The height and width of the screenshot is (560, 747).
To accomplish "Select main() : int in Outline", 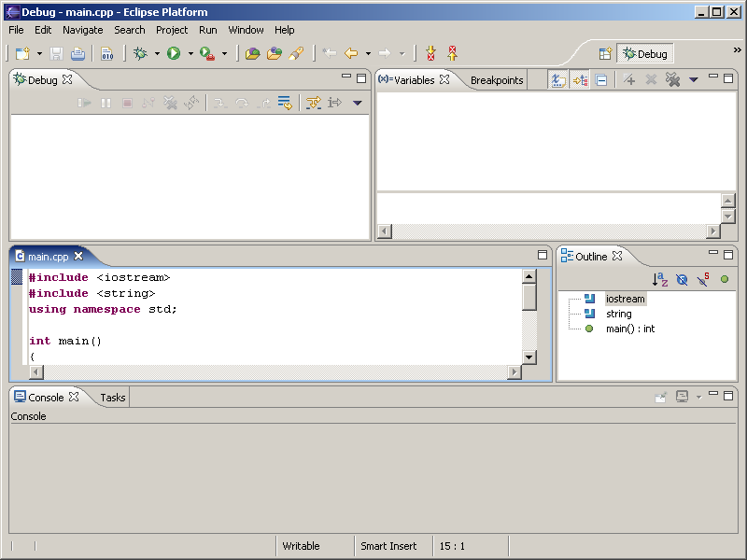I will point(629,329).
